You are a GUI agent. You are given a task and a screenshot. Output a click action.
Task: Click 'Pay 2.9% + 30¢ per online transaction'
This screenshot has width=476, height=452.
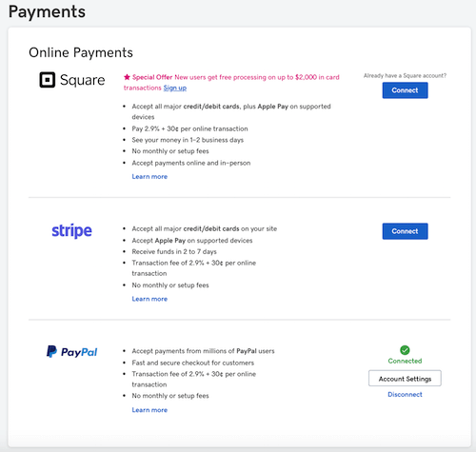pyautogui.click(x=189, y=128)
